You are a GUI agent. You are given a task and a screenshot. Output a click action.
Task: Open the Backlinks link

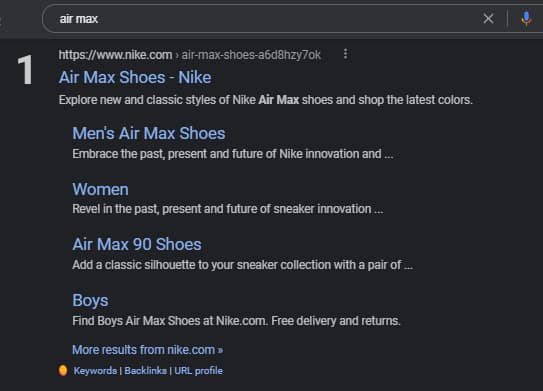[145, 371]
